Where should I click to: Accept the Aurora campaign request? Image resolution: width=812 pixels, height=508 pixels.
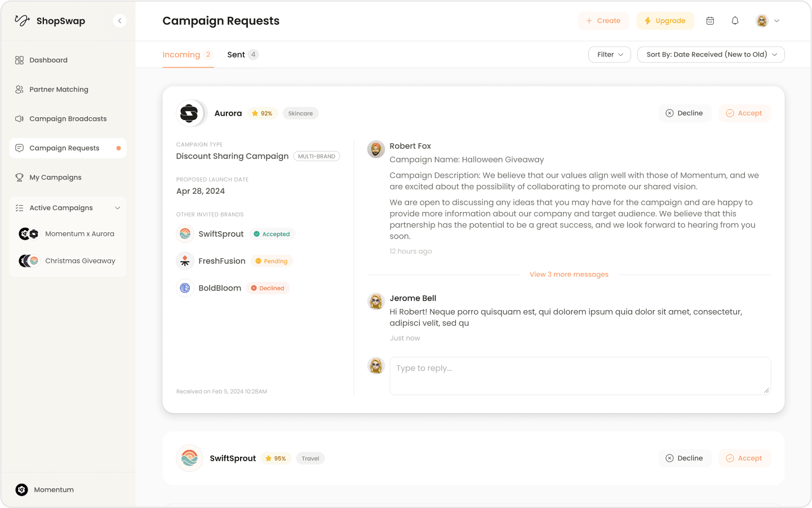(744, 113)
